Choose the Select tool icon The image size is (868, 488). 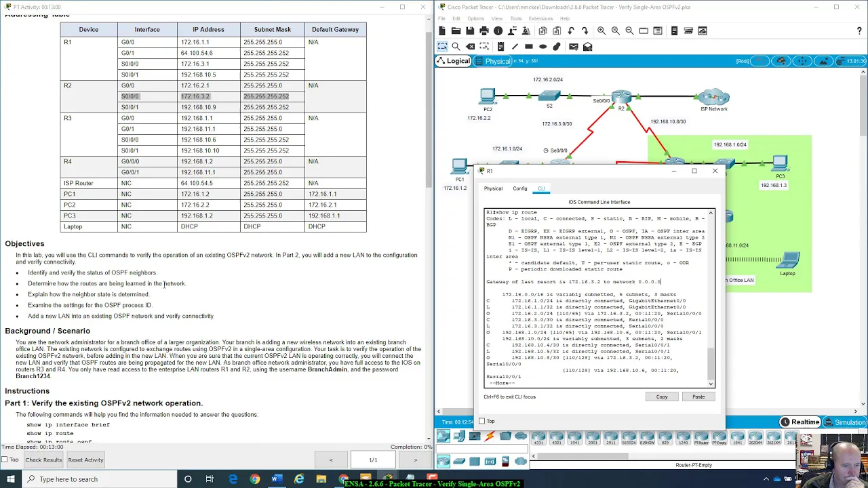442,46
